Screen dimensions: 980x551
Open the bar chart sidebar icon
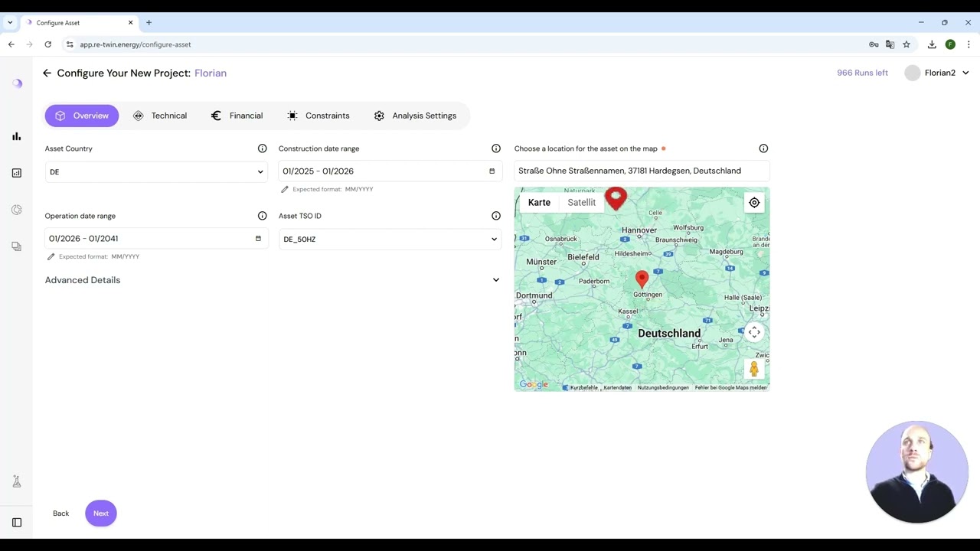[17, 136]
